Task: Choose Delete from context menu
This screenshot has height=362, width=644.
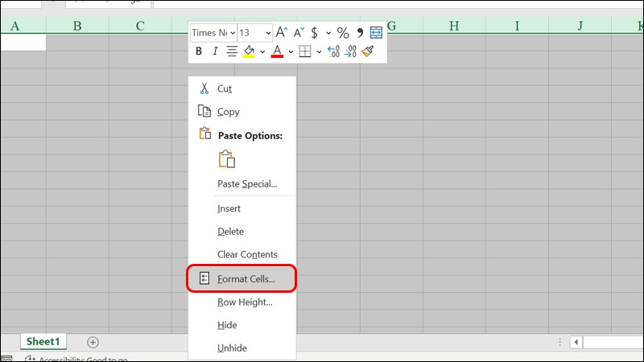Action: 242,231
